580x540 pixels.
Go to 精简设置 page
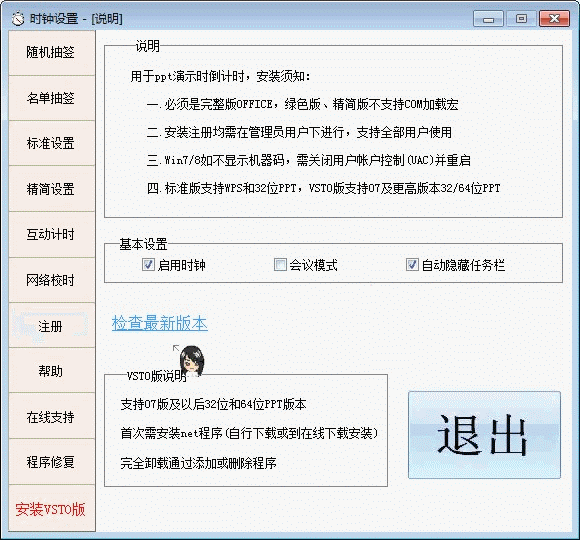pyautogui.click(x=51, y=189)
